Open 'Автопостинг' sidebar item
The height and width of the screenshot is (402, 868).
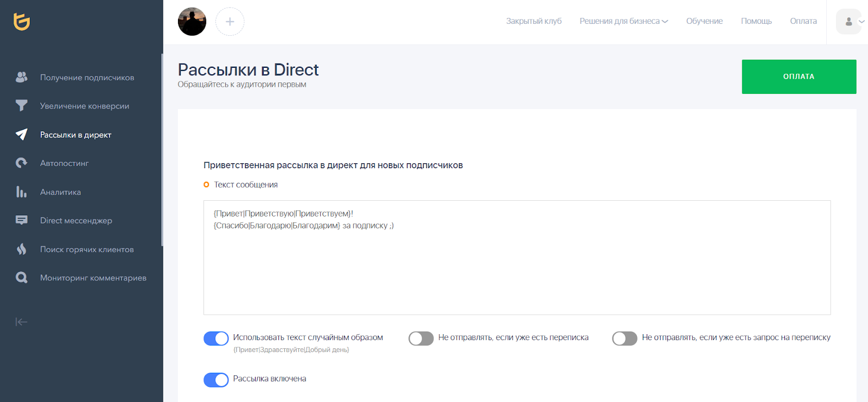[x=64, y=163]
